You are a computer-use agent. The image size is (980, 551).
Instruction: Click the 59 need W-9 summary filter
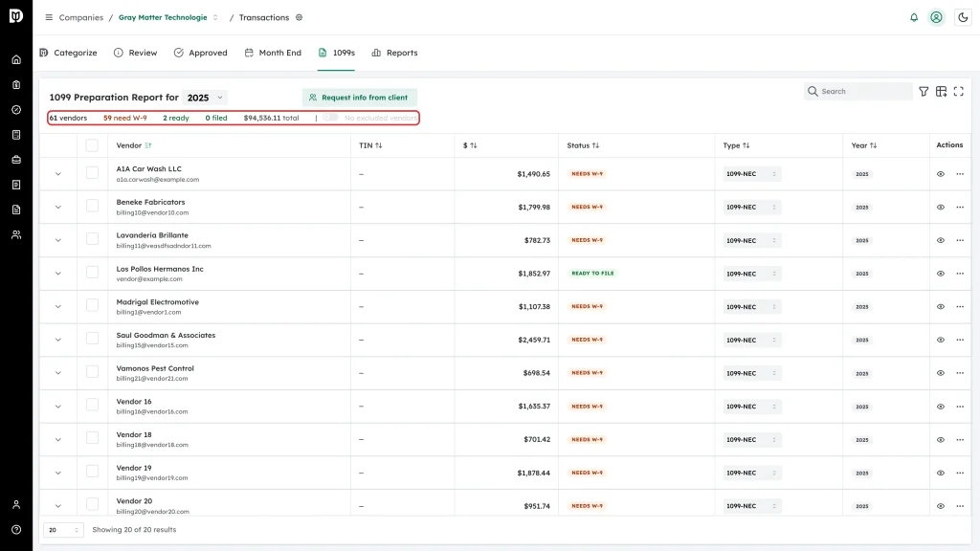(125, 118)
